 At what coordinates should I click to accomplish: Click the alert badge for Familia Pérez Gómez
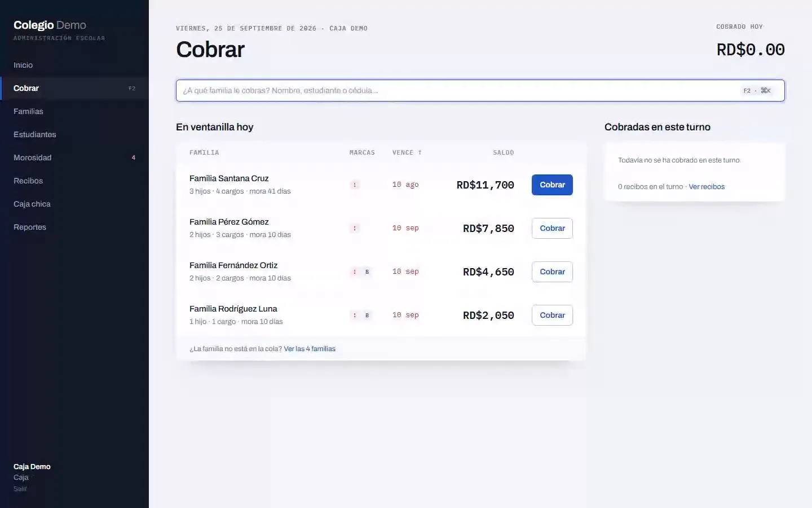pyautogui.click(x=355, y=228)
